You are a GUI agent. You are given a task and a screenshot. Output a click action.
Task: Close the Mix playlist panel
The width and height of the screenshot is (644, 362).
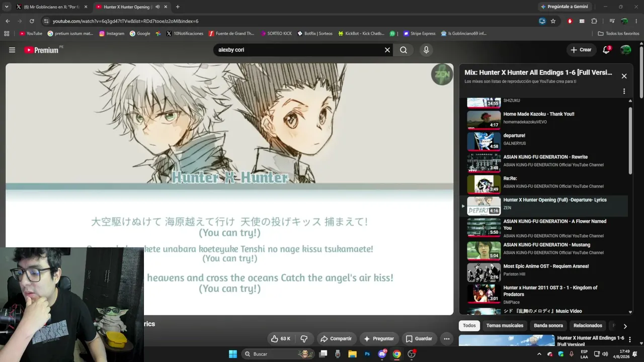(x=624, y=76)
